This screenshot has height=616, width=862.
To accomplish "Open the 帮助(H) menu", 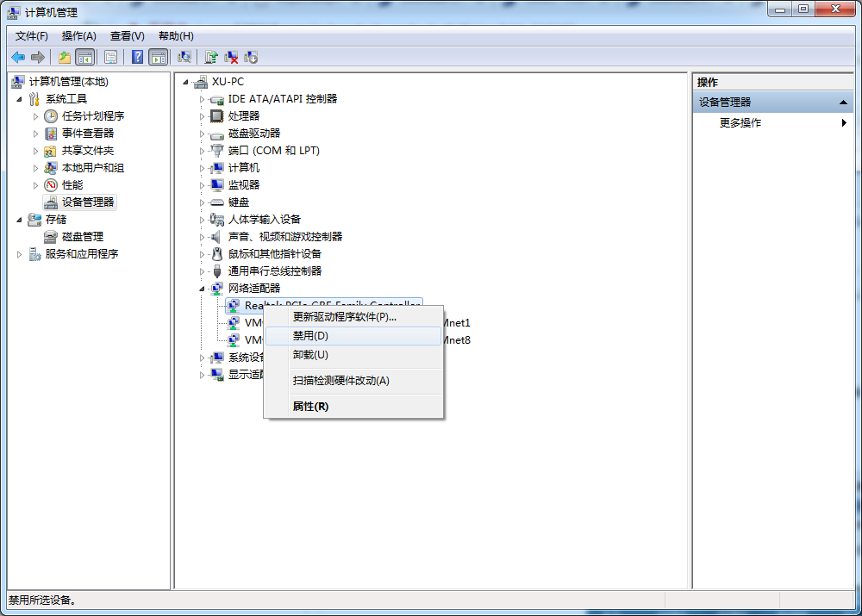I will coord(176,36).
